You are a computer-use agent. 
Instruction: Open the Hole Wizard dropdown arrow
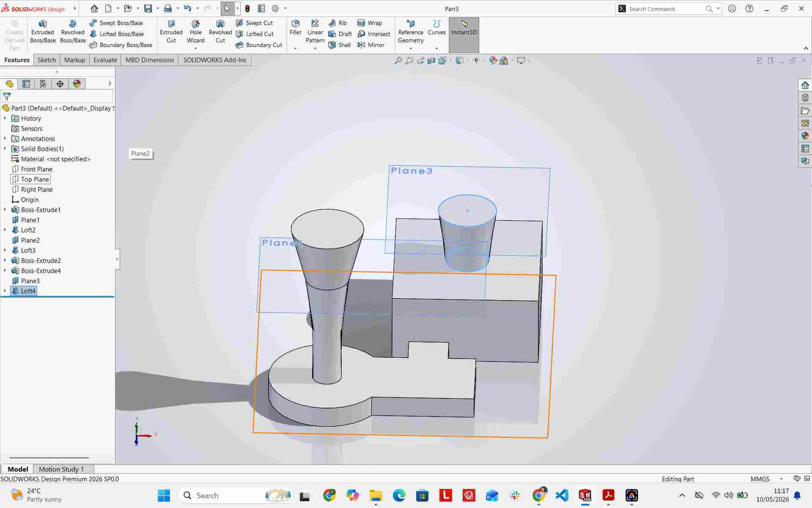tap(196, 48)
